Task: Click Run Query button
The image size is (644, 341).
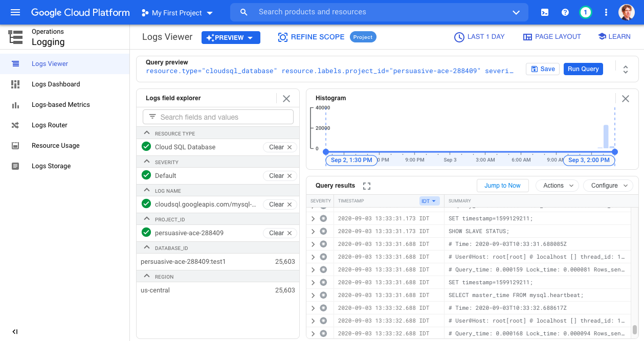Action: point(583,69)
